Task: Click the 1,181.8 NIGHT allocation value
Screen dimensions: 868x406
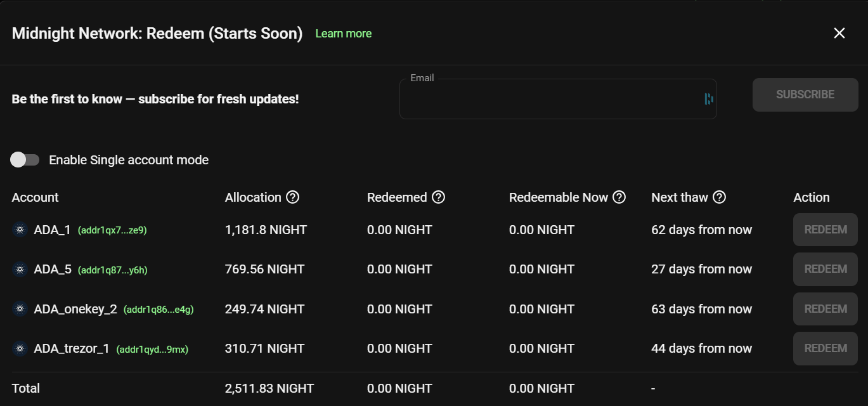Action: point(266,230)
